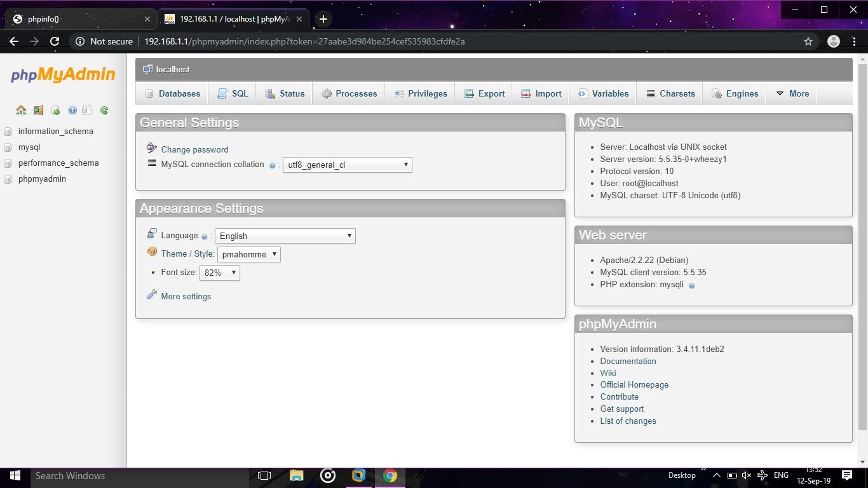Select the phpmyadmin database in sidebar
This screenshot has height=488, width=868.
click(42, 179)
